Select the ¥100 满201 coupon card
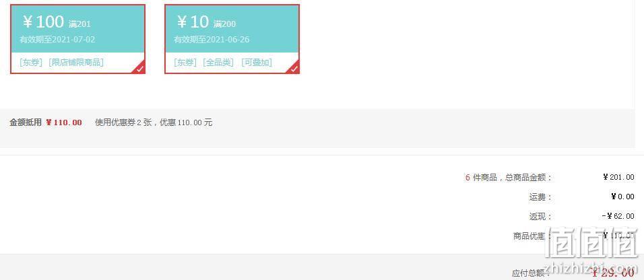The height and width of the screenshot is (280, 644). [x=77, y=39]
